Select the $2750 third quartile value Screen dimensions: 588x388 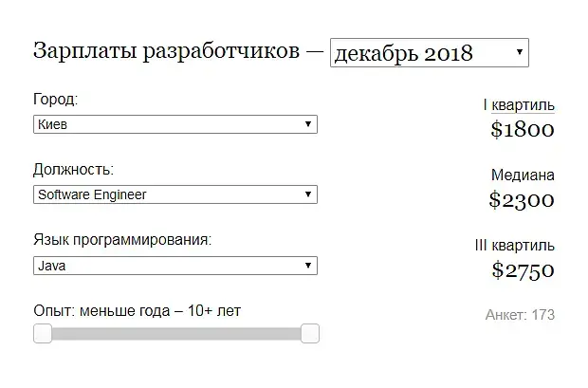[523, 270]
